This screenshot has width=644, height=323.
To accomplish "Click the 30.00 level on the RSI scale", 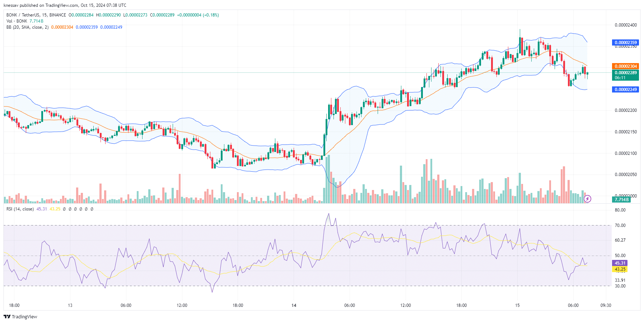I will pos(620,286).
